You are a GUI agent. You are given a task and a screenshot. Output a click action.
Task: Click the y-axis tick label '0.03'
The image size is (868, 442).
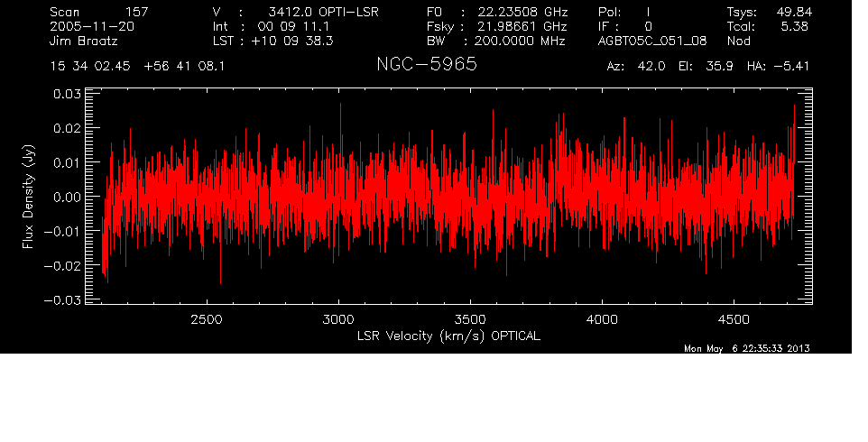coord(67,94)
